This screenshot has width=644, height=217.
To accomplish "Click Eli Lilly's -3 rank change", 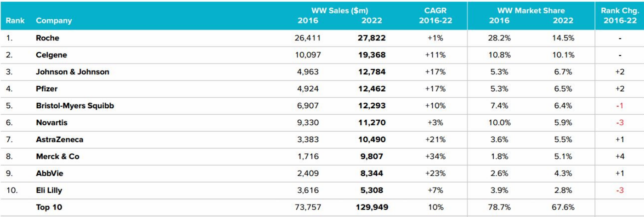I will (x=620, y=190).
